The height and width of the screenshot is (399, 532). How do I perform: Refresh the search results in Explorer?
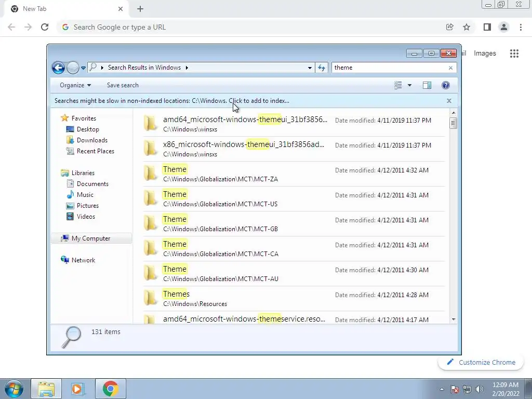pyautogui.click(x=321, y=68)
